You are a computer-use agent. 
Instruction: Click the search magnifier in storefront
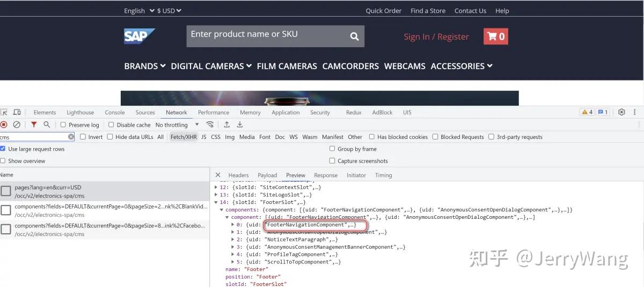[x=354, y=36]
